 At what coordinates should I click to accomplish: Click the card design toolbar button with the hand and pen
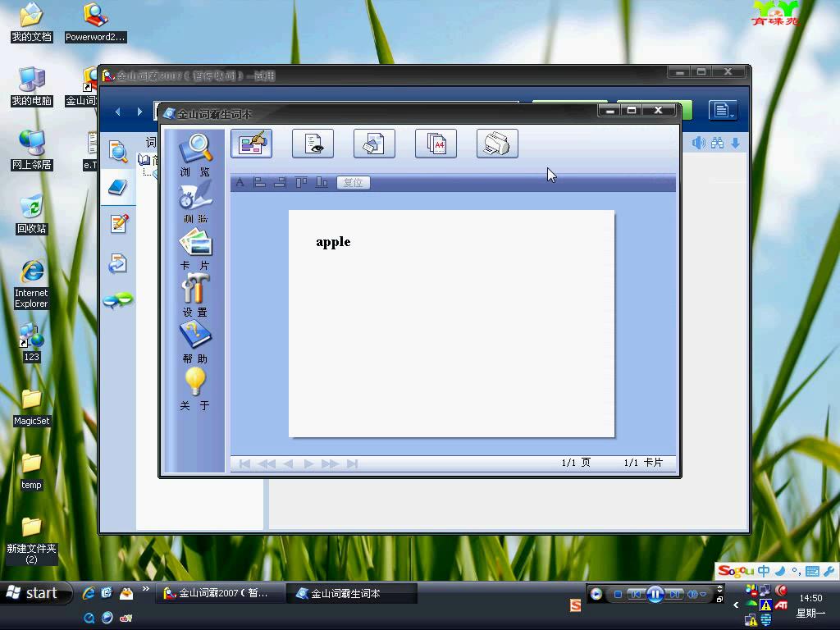[251, 144]
